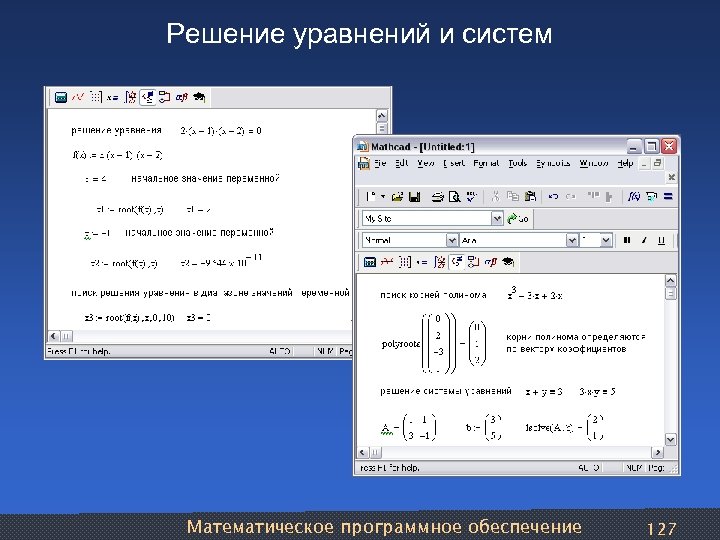Image resolution: width=720 pixels, height=540 pixels.
Task: Open Matrix toolbar in front Mathcad window
Action: pyautogui.click(x=405, y=262)
